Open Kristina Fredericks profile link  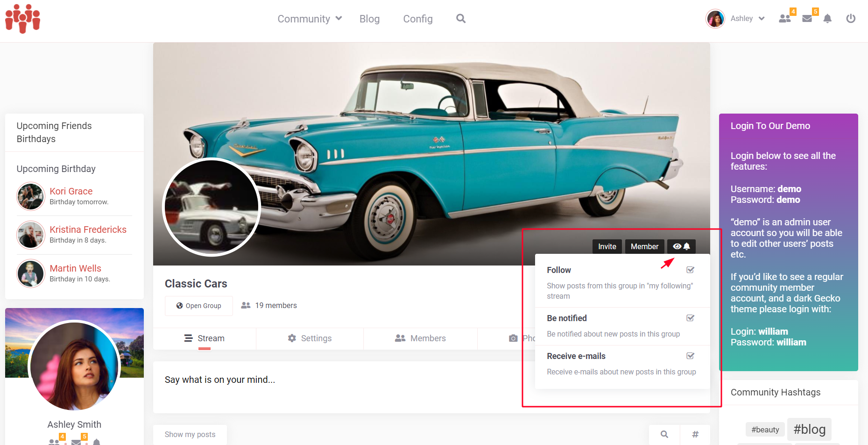click(88, 230)
